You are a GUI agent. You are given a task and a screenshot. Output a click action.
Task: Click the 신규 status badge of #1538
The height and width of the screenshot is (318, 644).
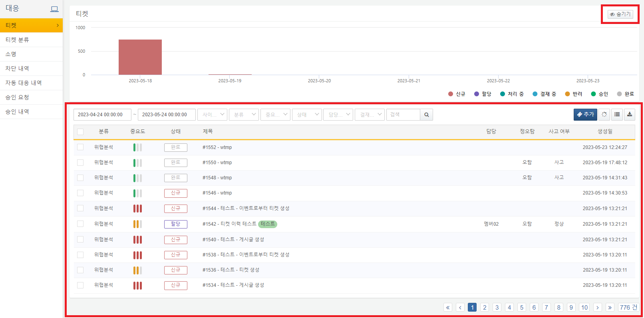[176, 255]
